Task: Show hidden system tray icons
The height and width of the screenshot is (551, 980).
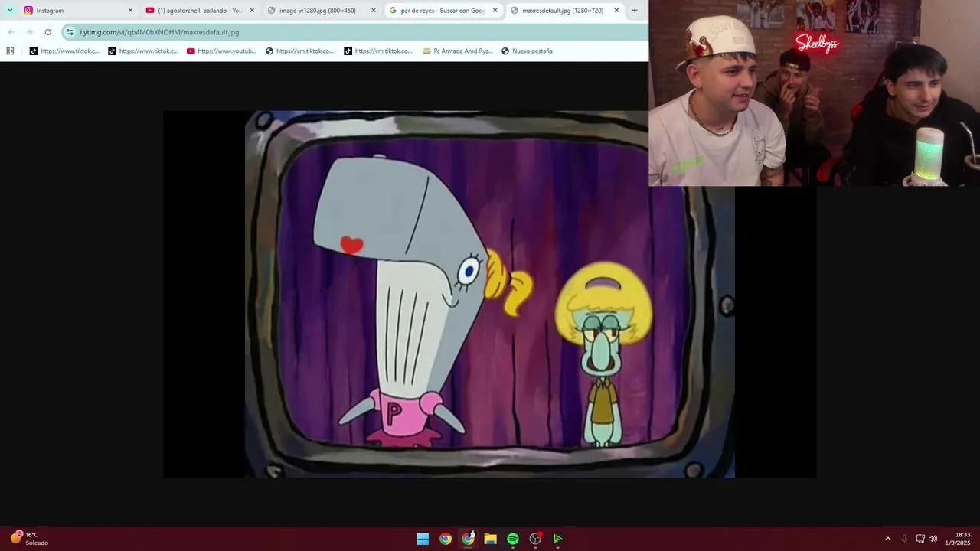Action: click(888, 539)
